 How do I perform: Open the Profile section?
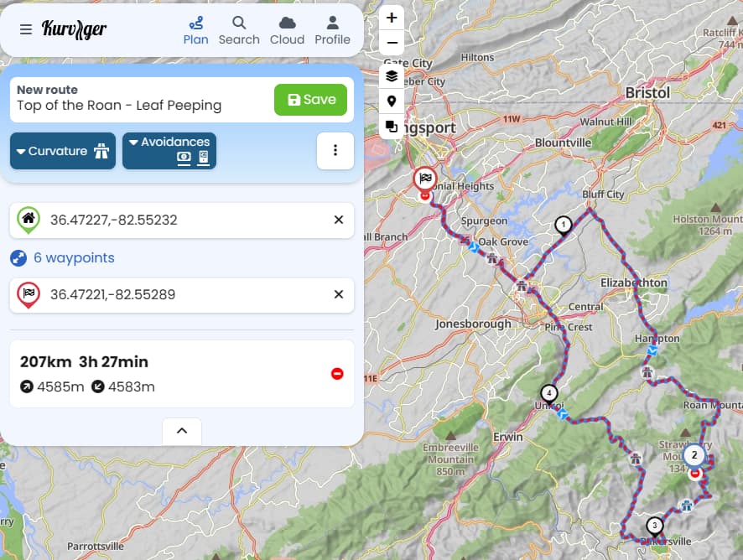[332, 30]
